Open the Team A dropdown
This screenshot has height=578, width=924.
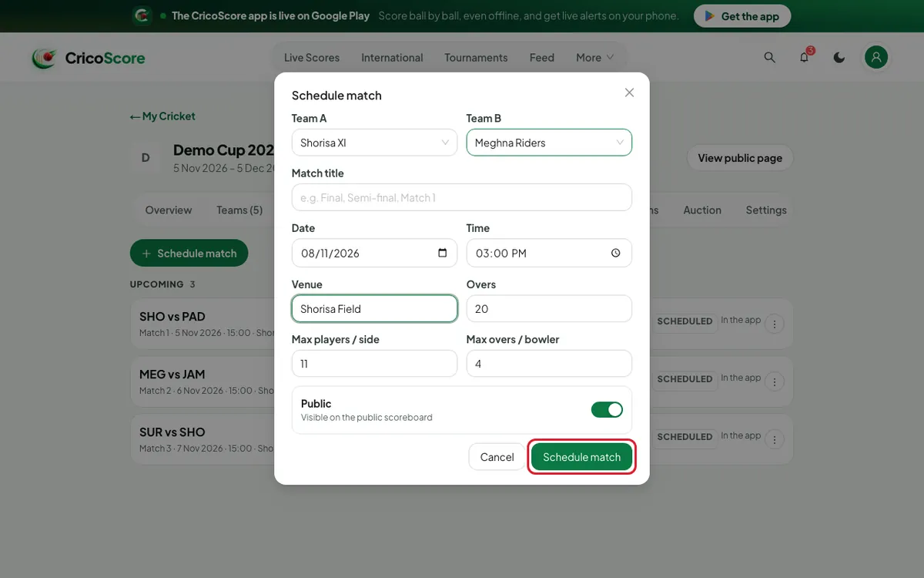[x=374, y=143]
